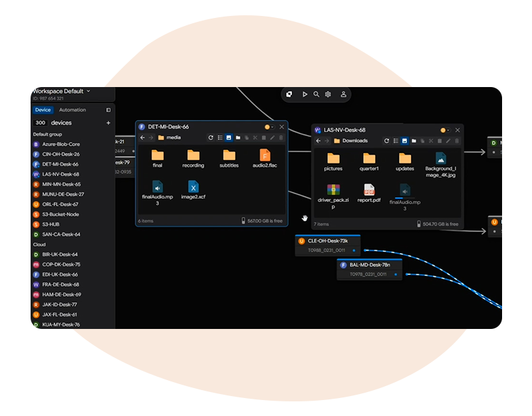This screenshot has height=416, width=532.
Task: Enable thumbnail view in LAS-NV-Desk-68 window
Action: click(404, 141)
